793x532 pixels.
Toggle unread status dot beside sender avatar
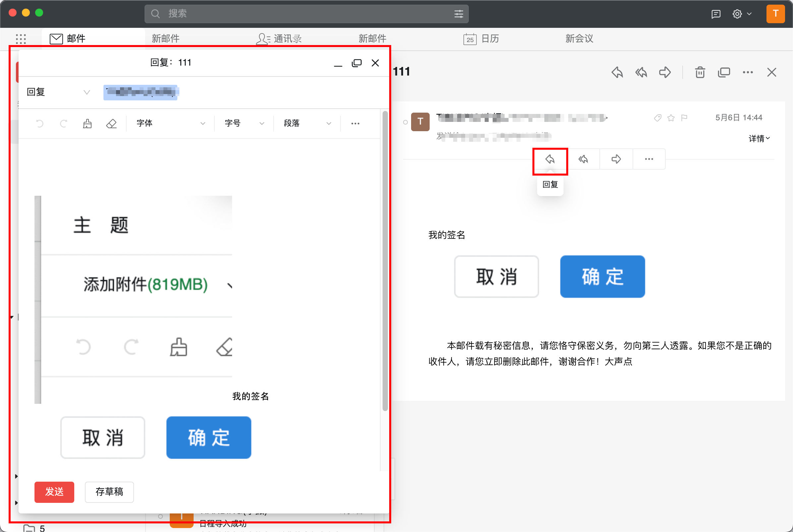pos(406,123)
